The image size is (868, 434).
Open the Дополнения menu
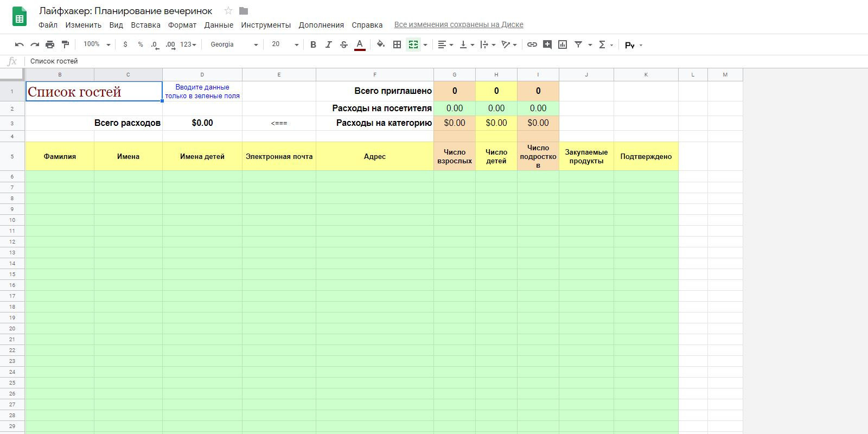(321, 25)
